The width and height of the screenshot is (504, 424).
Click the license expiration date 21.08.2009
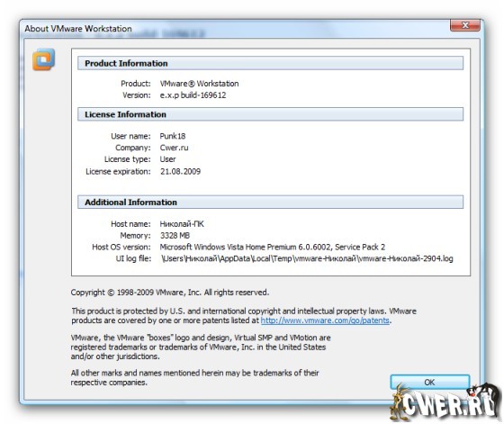180,172
